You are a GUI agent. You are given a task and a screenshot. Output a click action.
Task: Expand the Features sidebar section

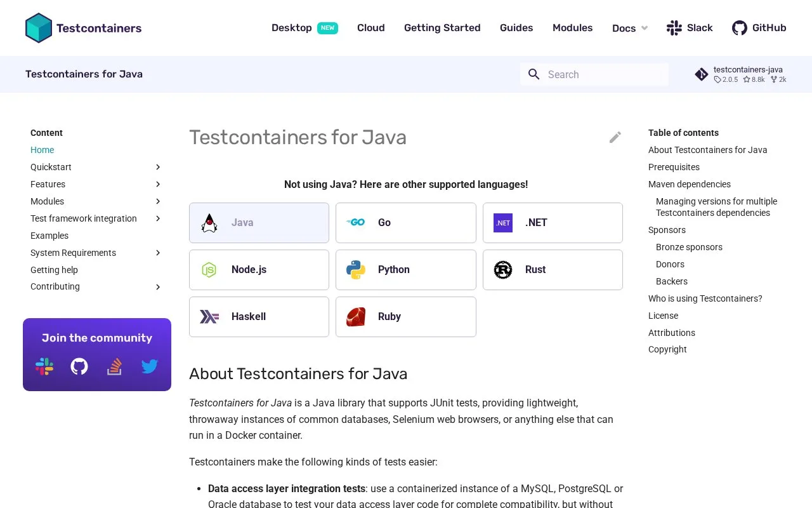[158, 184]
